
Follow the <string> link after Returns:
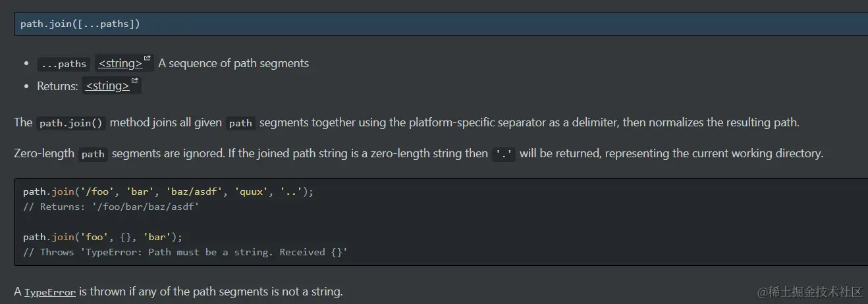[x=107, y=86]
